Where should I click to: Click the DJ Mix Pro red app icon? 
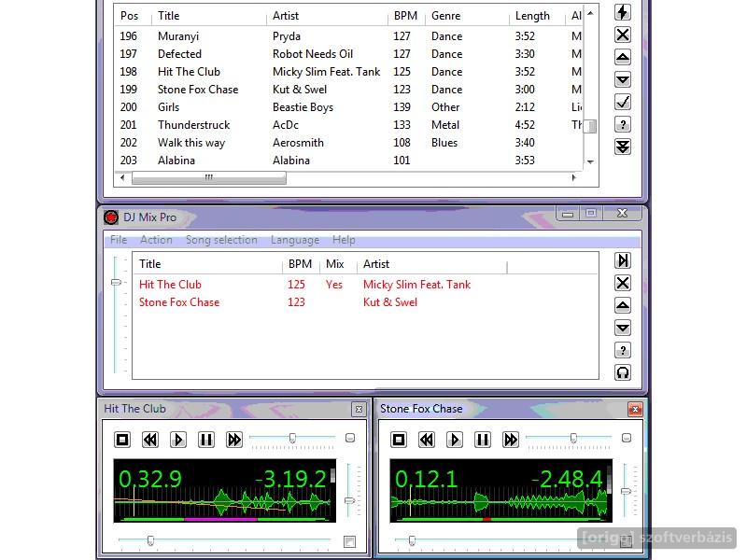pyautogui.click(x=111, y=217)
